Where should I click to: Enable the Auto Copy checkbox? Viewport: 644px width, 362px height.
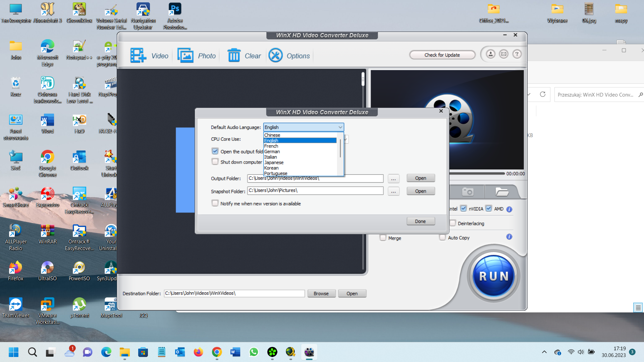[x=442, y=237]
